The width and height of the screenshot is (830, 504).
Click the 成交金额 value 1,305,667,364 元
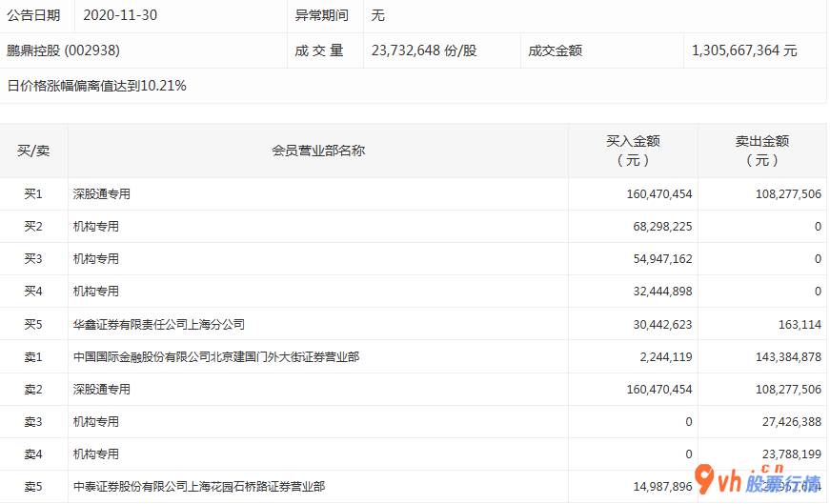744,50
